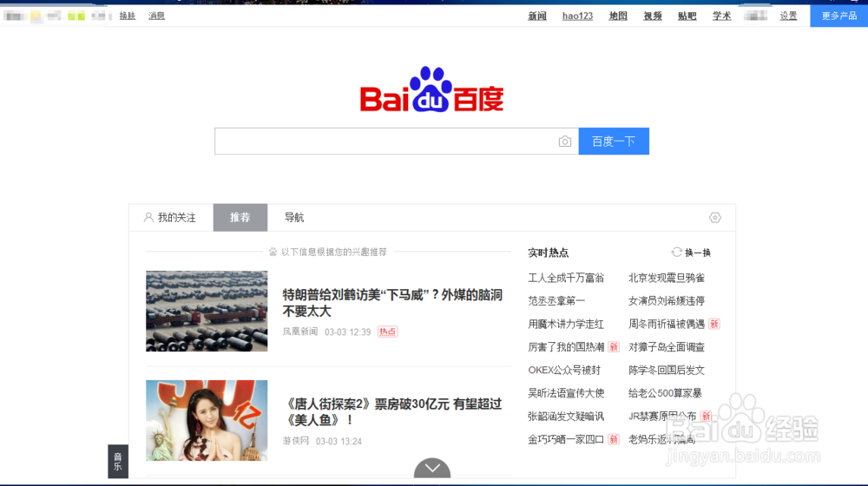The width and height of the screenshot is (868, 486).
Task: Click the refresh icon beside 换一换
Action: point(676,253)
